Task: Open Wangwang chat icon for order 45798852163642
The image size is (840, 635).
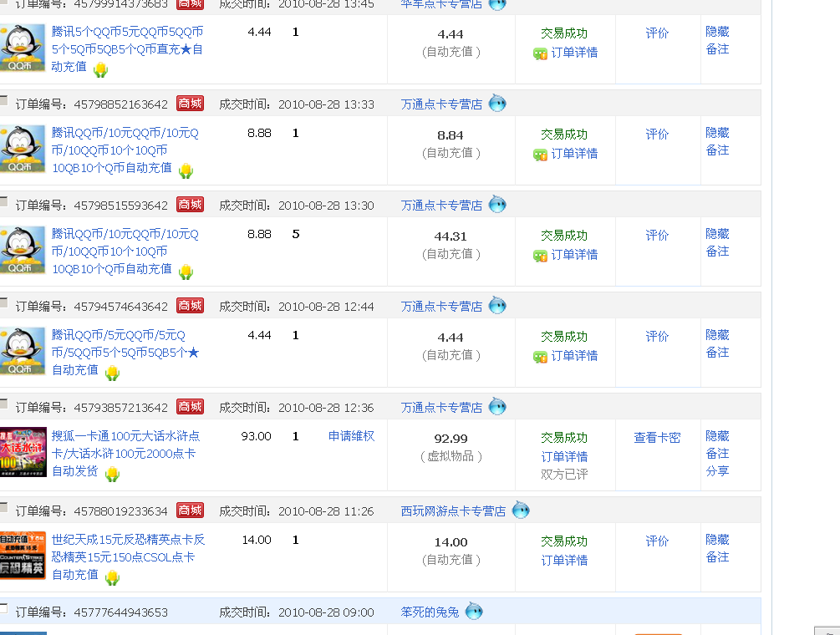Action: tap(497, 103)
